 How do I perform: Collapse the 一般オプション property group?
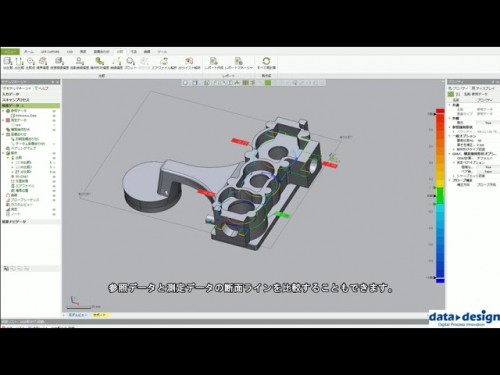click(x=449, y=136)
